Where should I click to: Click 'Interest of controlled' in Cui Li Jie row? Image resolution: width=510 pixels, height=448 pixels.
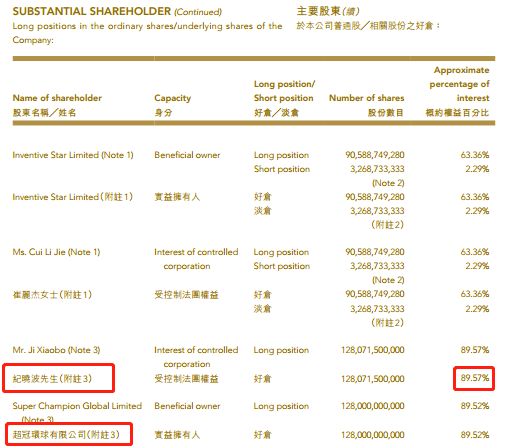point(196,252)
